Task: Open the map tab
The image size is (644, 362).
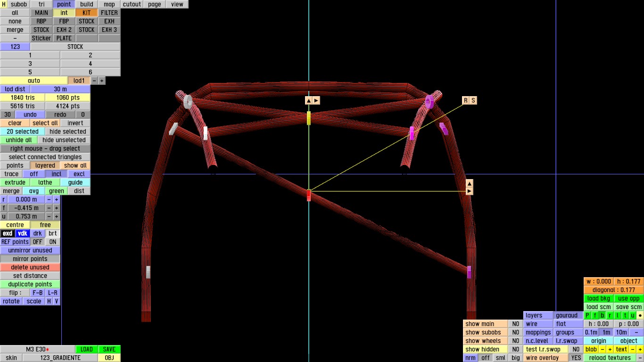Action: point(109,4)
